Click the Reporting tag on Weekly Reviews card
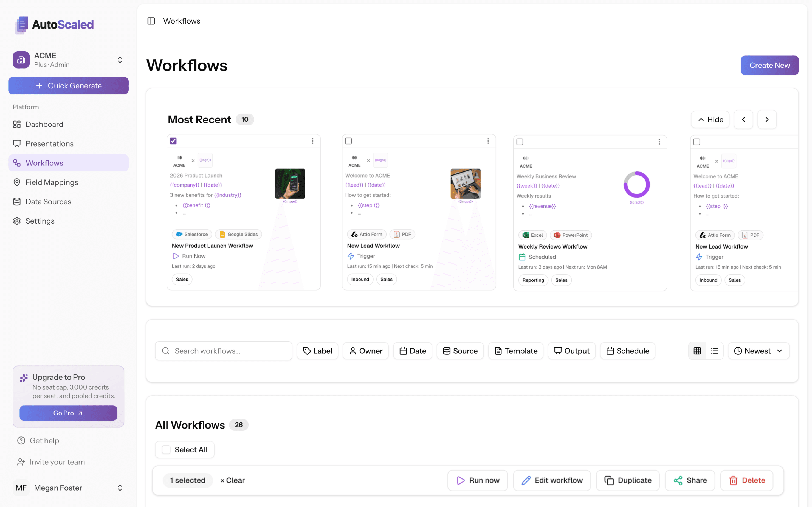The width and height of the screenshot is (812, 507). 533,280
